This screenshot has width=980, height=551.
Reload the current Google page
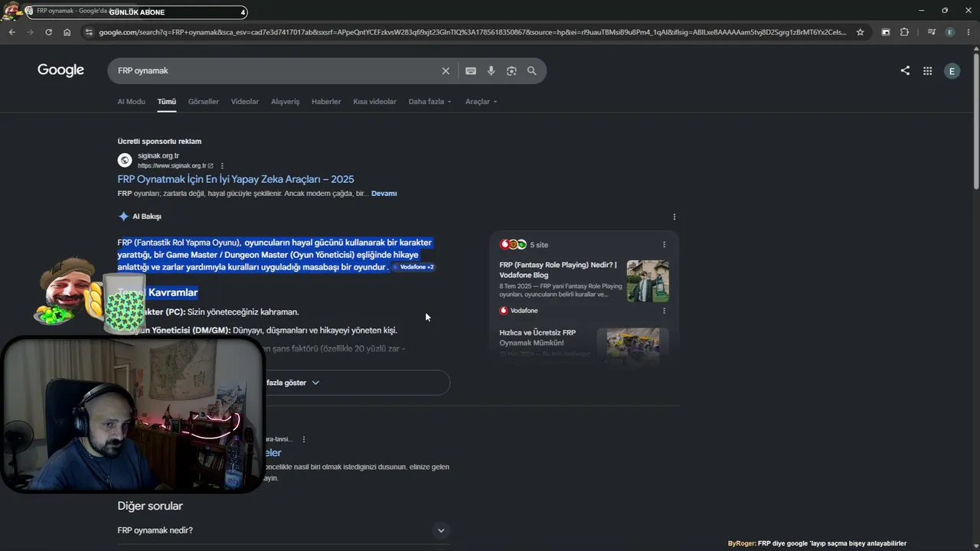click(x=48, y=32)
